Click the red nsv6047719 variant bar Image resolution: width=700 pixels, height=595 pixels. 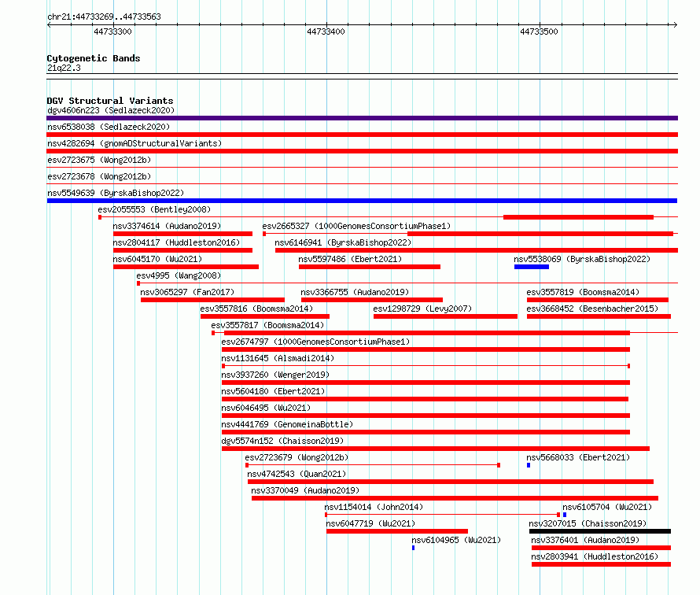click(397, 531)
